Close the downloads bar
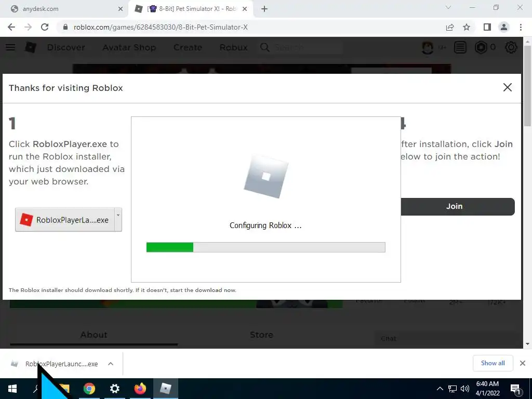Image resolution: width=532 pixels, height=399 pixels. coord(523,363)
